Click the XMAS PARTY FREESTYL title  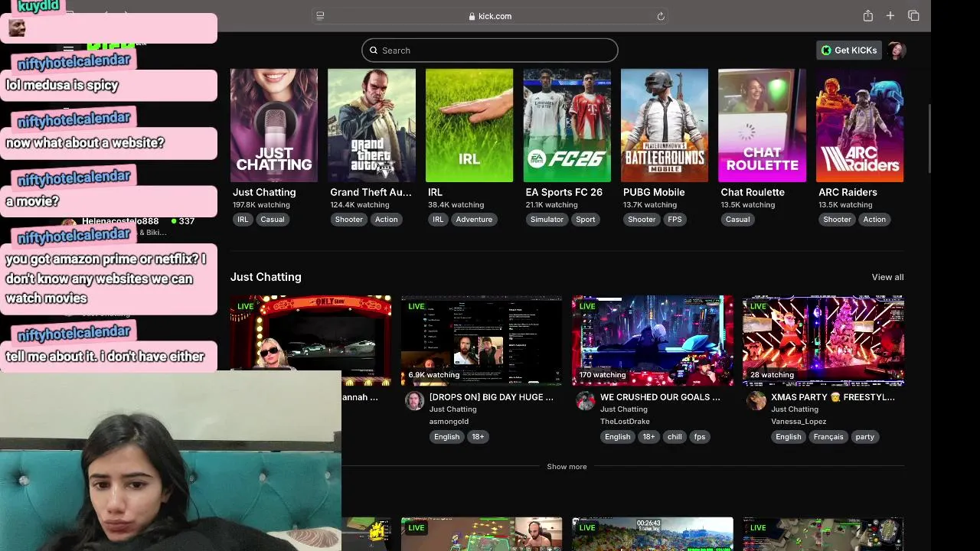pyautogui.click(x=833, y=397)
